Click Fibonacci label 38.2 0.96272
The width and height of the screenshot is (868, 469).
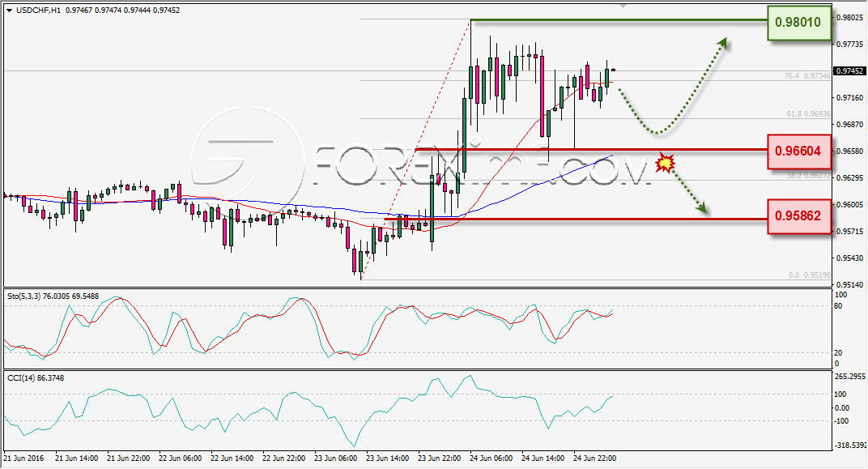pos(809,176)
